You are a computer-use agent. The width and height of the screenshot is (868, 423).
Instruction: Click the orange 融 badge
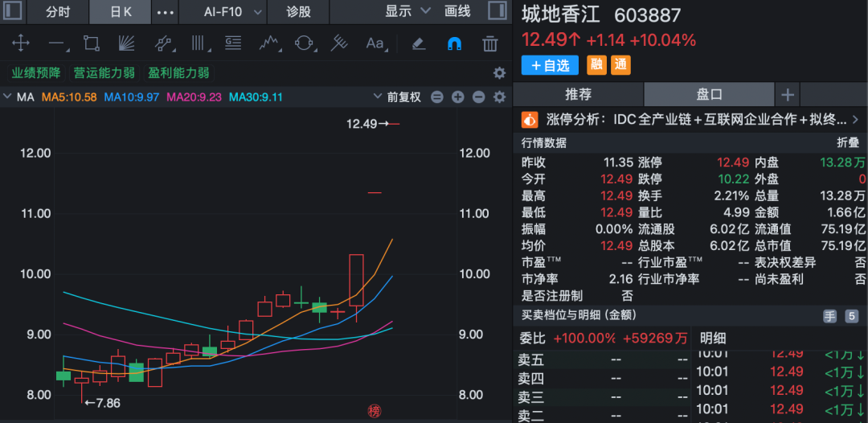[x=596, y=65]
